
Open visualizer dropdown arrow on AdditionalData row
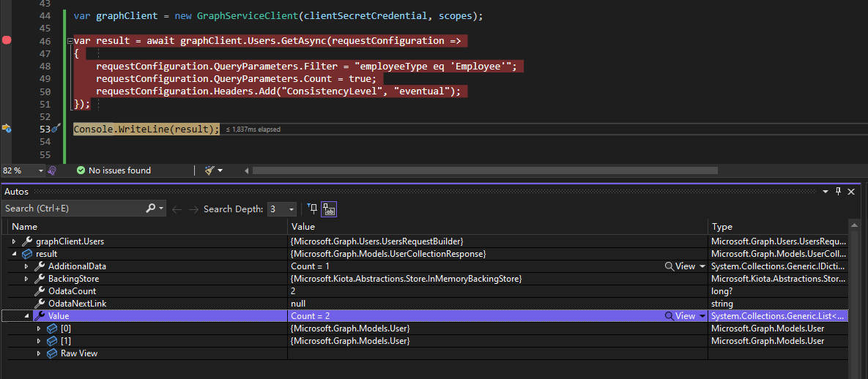click(x=703, y=266)
